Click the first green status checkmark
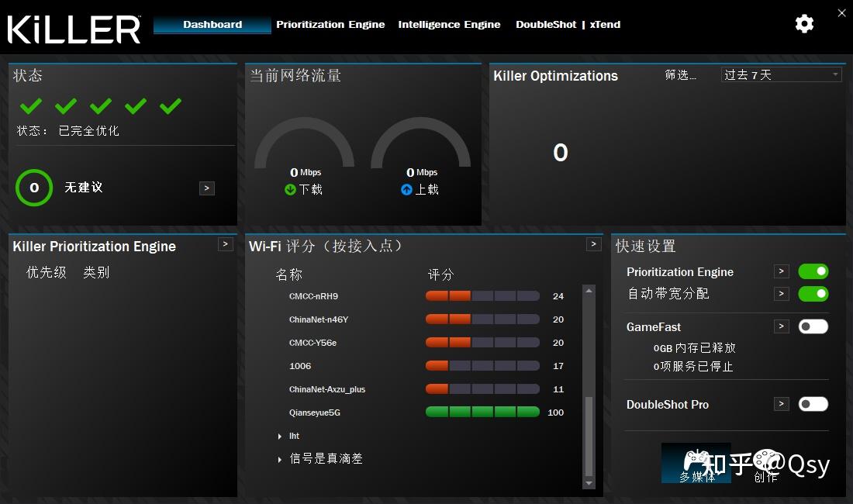The image size is (853, 504). (x=30, y=106)
